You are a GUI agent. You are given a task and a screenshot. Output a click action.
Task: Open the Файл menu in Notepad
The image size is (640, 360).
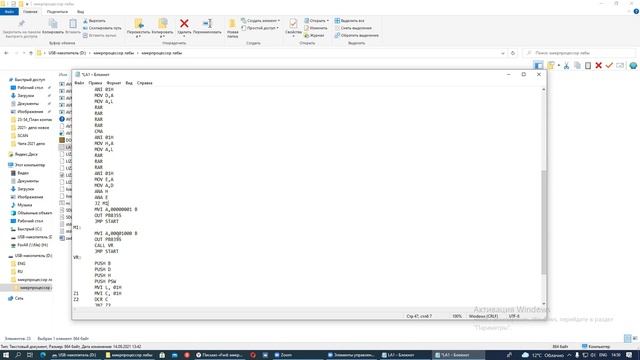tap(79, 83)
